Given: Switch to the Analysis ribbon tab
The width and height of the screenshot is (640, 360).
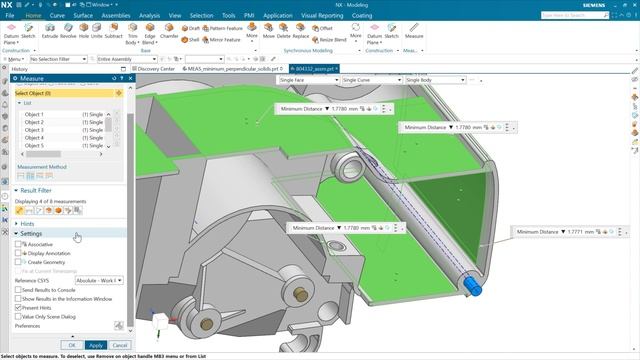Looking at the screenshot, I should click(x=149, y=16).
